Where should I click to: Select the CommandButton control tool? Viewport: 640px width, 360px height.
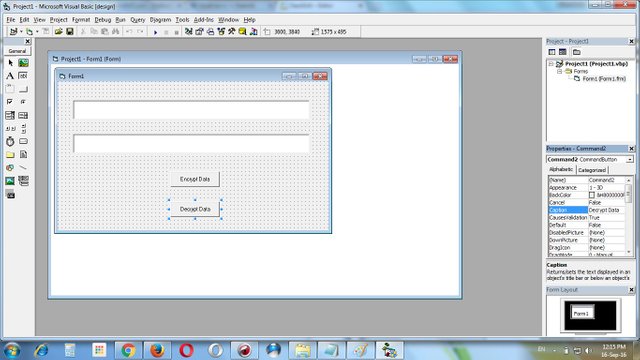[x=23, y=89]
